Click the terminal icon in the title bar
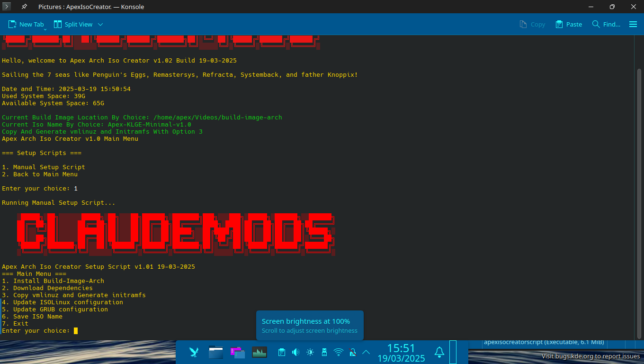 7,7
